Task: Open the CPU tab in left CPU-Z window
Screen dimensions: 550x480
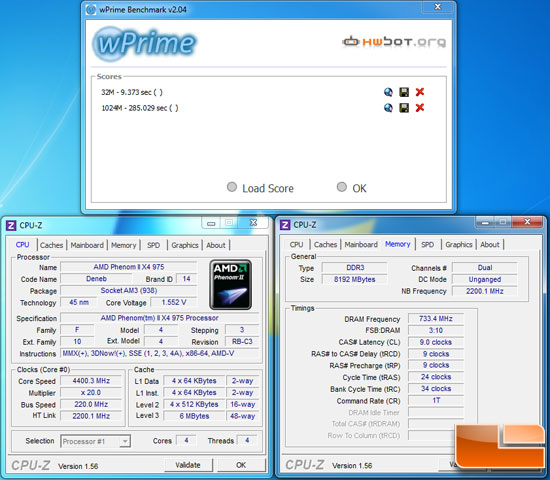Action: click(x=22, y=245)
